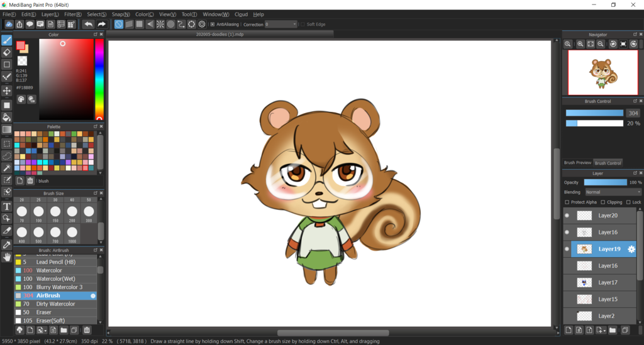Open the Snap menu
The width and height of the screenshot is (644, 345).
coord(121,14)
